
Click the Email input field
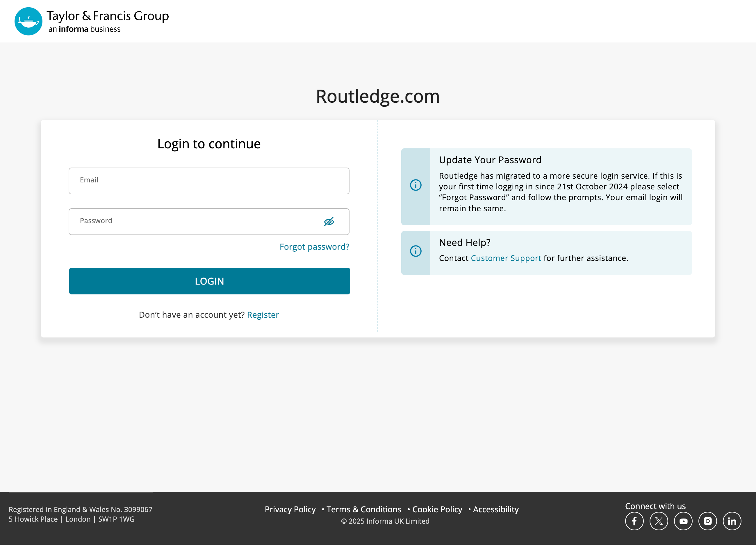209,181
